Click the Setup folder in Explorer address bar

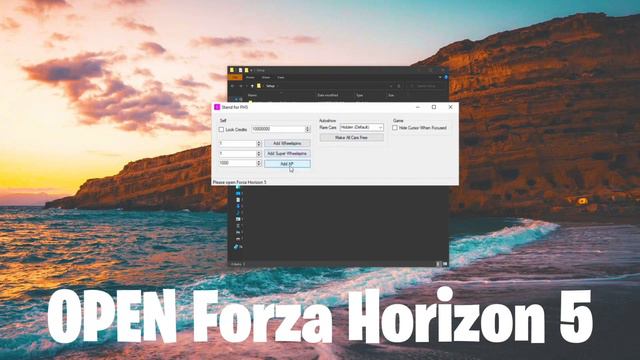(x=271, y=86)
